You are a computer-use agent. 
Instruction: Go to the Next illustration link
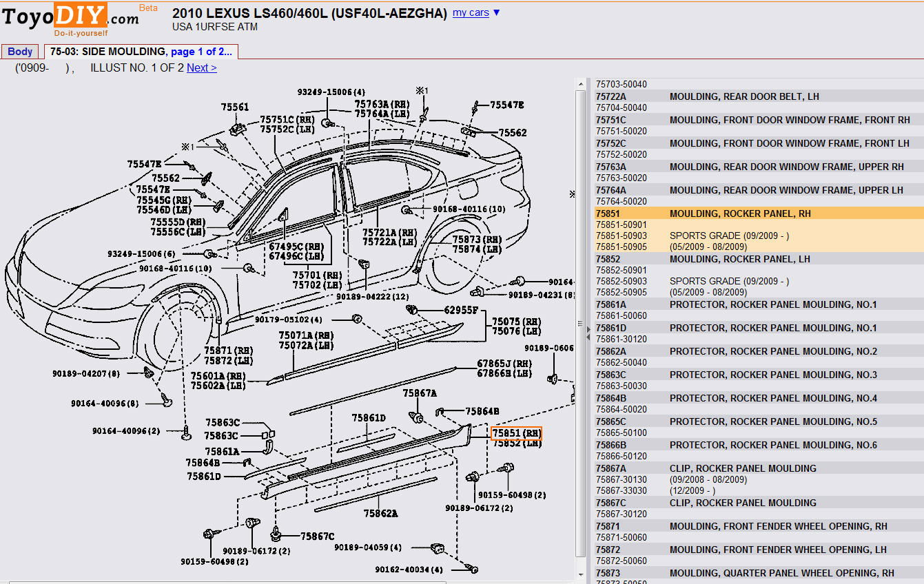click(202, 67)
